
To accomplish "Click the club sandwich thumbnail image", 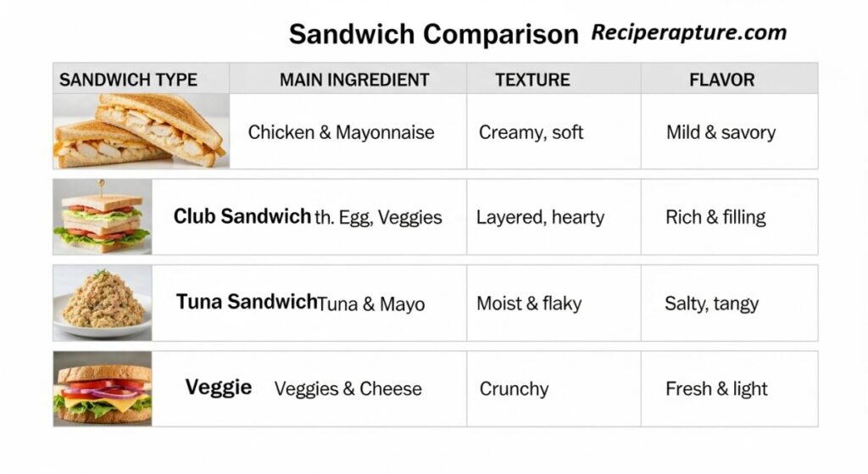I will click(x=103, y=217).
